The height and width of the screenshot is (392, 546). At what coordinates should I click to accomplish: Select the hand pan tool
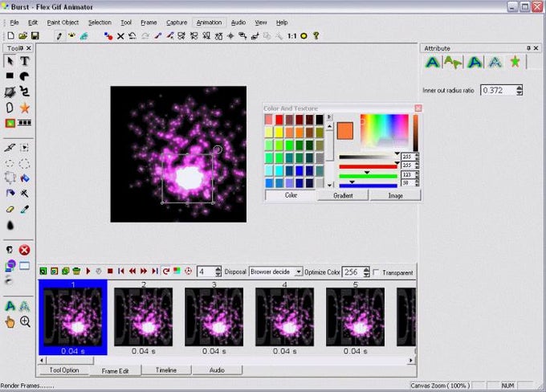(x=10, y=321)
